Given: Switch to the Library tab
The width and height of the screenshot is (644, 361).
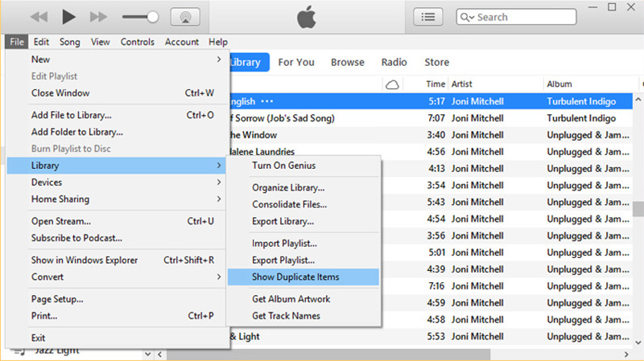Looking at the screenshot, I should (249, 63).
